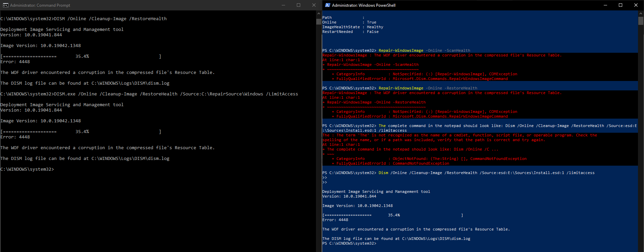This screenshot has height=252, width=644.
Task: Click 35.4% progress bar in PowerShell
Action: click(393, 215)
